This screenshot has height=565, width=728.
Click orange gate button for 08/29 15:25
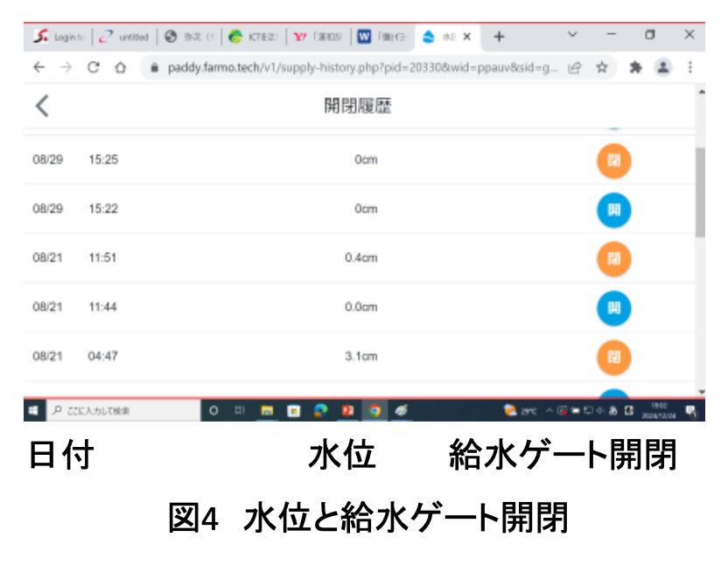point(613,160)
